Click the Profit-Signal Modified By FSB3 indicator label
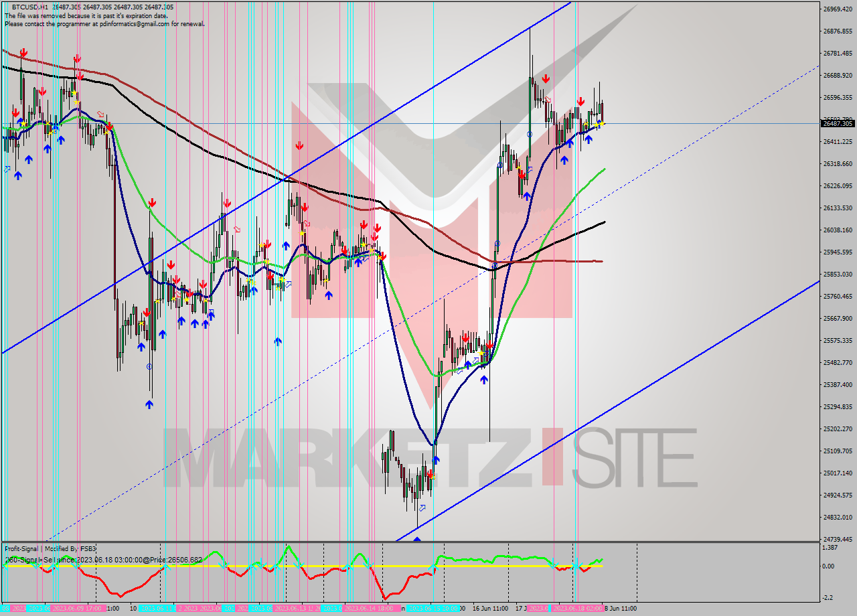857x616 pixels. (x=50, y=549)
